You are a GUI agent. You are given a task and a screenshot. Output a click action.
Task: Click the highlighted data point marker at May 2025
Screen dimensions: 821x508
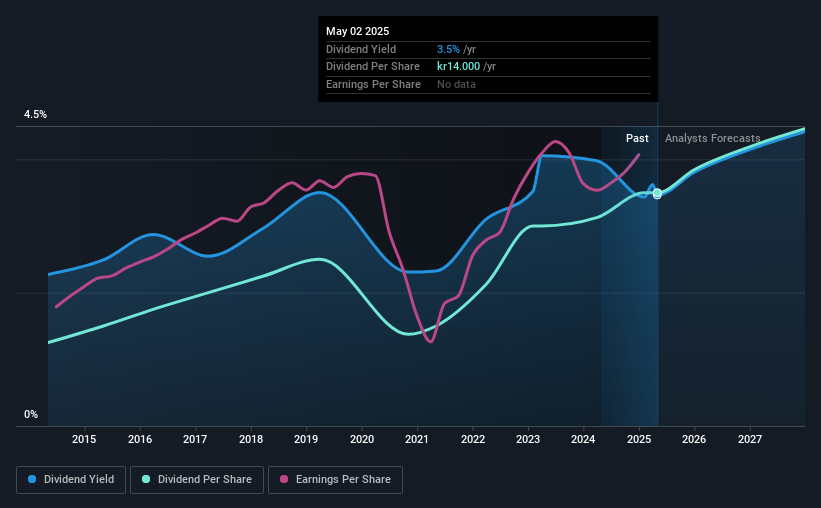click(x=657, y=193)
